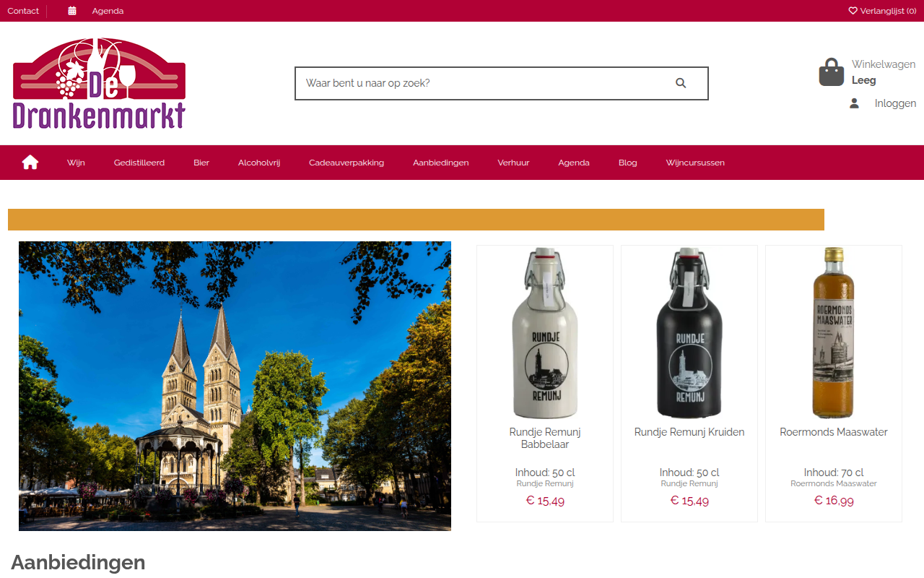The width and height of the screenshot is (924, 578).
Task: Open the black Rundje Remunj Kruiden bottle image
Action: [x=689, y=334]
